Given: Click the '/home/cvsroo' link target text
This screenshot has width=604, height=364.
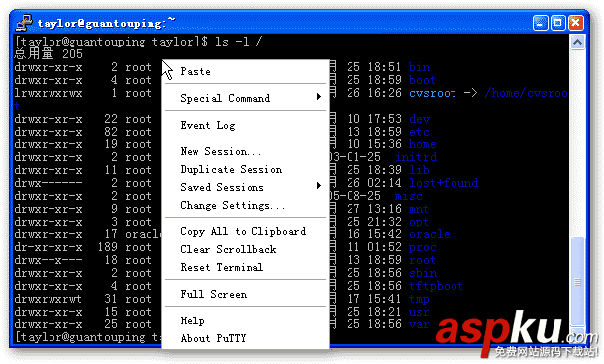Looking at the screenshot, I should pos(526,93).
